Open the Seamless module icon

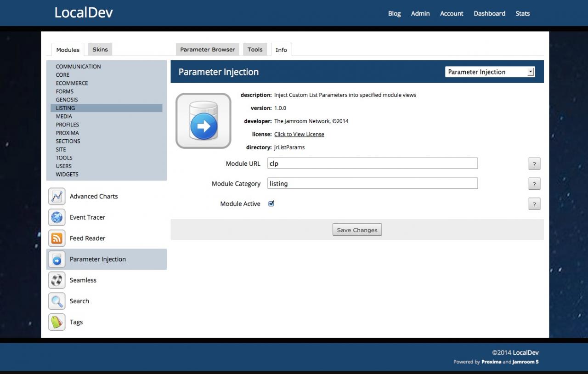57,280
